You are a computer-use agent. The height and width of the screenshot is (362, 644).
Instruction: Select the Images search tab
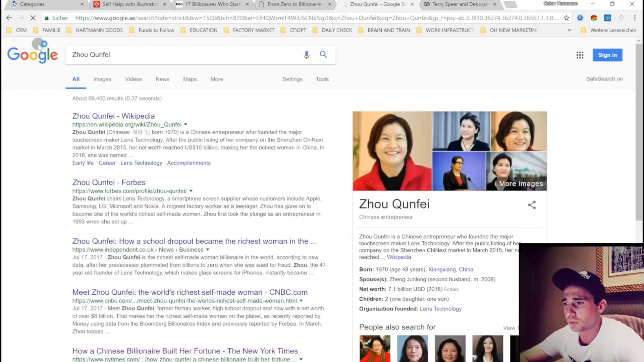[102, 79]
